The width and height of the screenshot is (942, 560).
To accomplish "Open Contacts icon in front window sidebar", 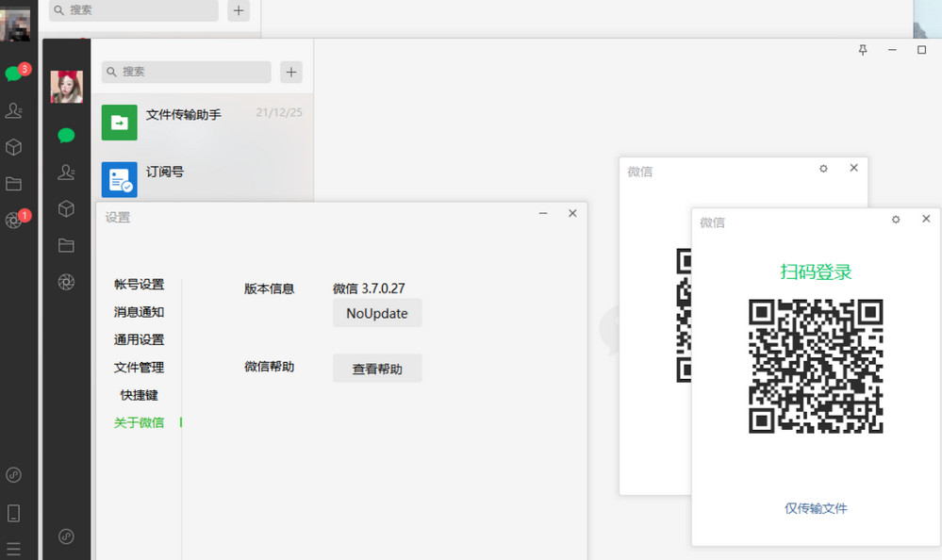I will tap(66, 173).
